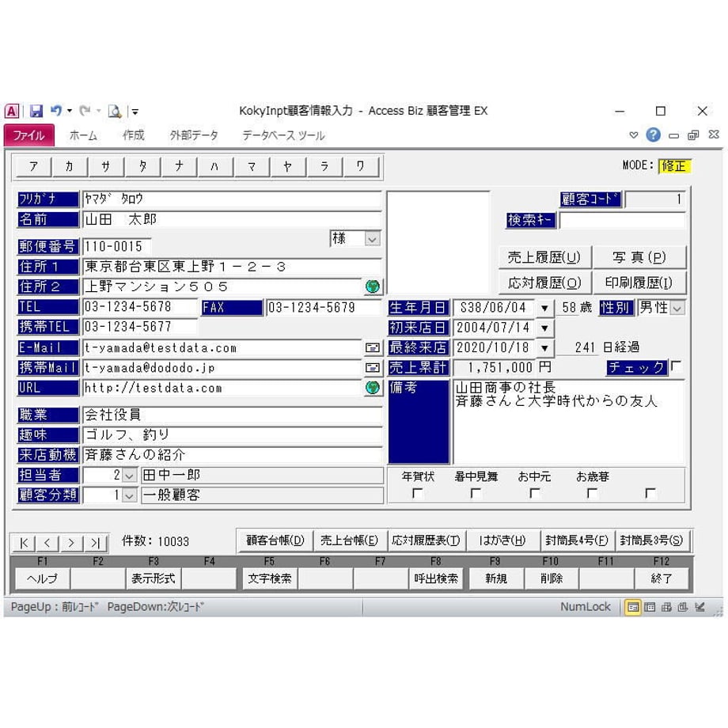Viewport: 728px width, 728px height.
Task: Toggle the お歳暮 checkbox
Action: tap(592, 493)
